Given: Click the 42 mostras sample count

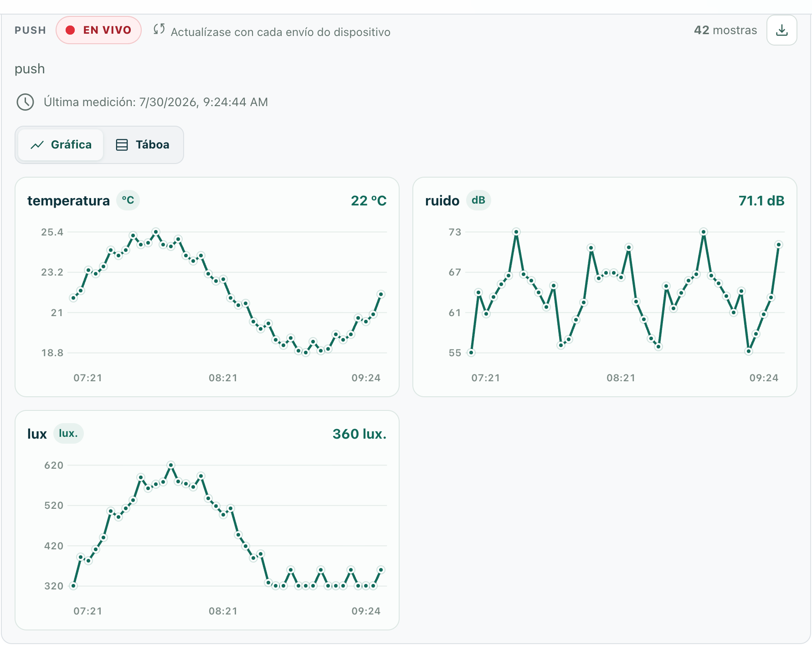Looking at the screenshot, I should (x=725, y=30).
